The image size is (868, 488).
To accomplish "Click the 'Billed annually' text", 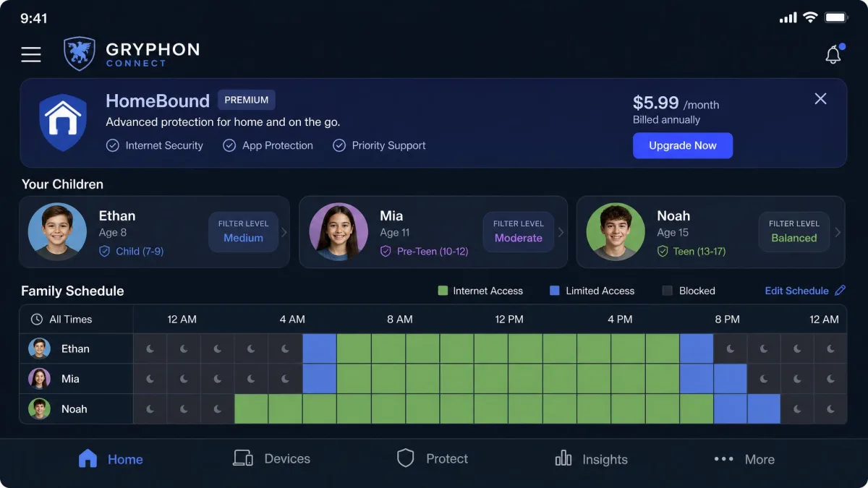I will 666,120.
